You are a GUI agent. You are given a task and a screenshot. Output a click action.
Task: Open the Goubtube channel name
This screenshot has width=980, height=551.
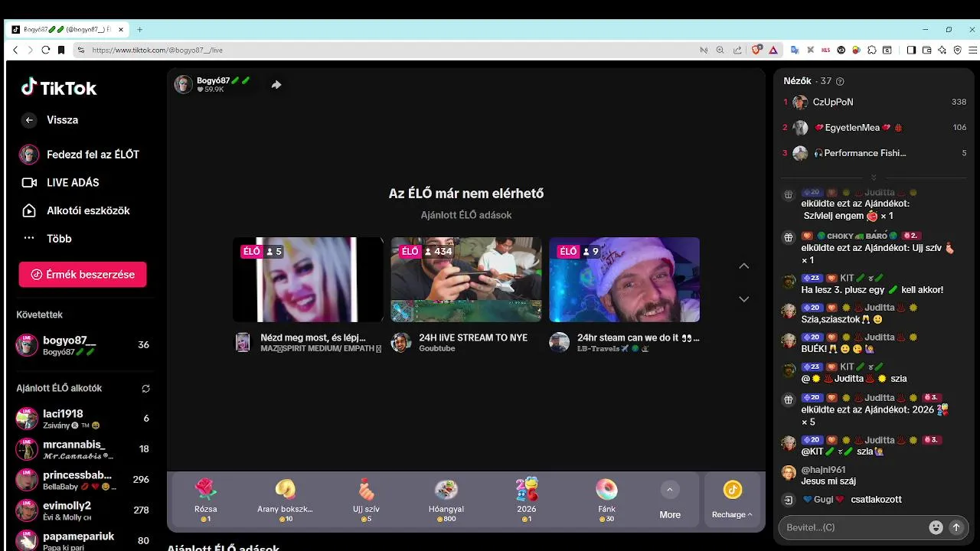(x=437, y=348)
